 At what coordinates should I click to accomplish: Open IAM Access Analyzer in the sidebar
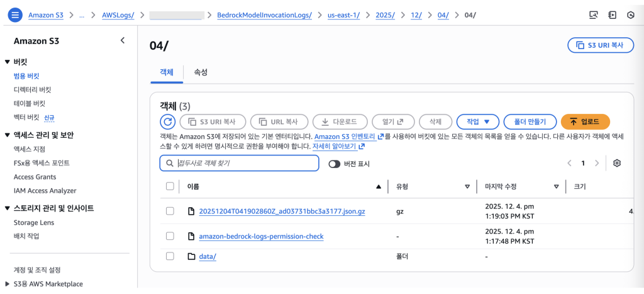[45, 190]
